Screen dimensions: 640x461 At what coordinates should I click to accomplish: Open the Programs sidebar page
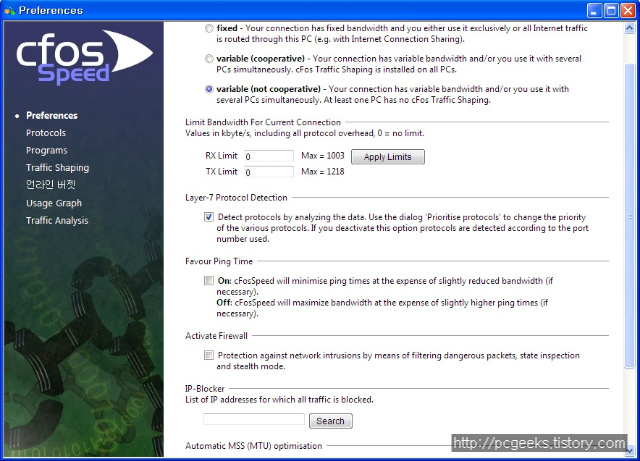(x=47, y=150)
